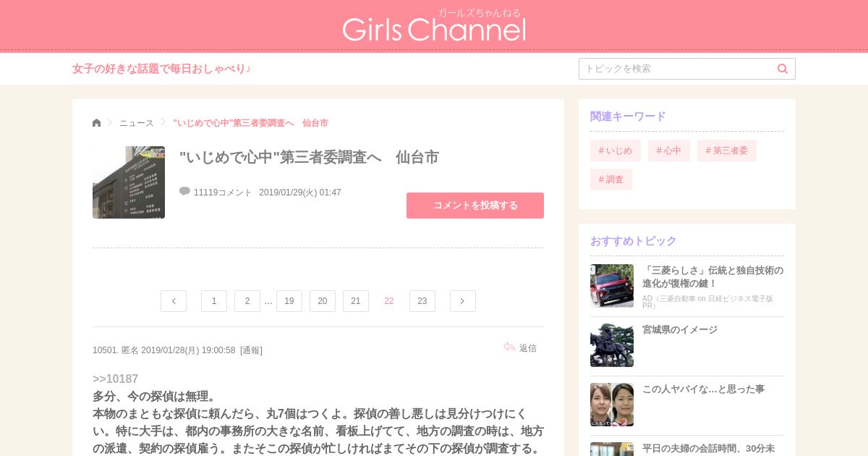Click the おすすめトピック heading
Image resolution: width=868 pixels, height=456 pixels.
[x=634, y=241]
